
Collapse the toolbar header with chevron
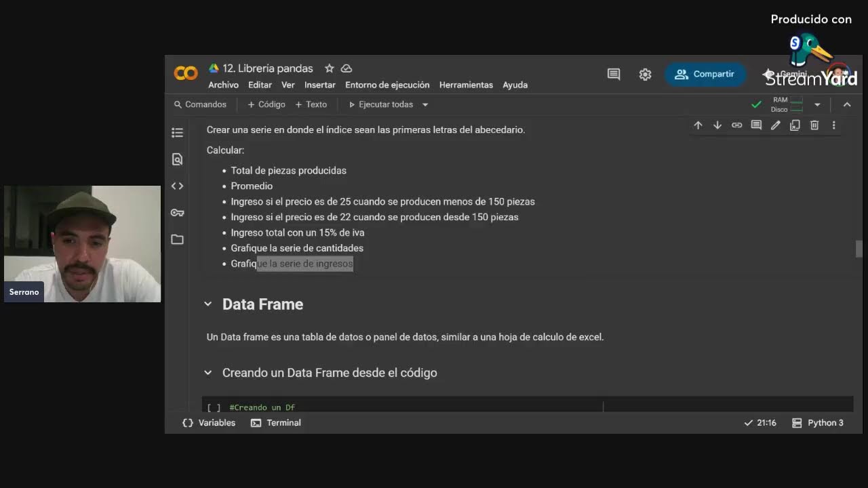click(847, 104)
